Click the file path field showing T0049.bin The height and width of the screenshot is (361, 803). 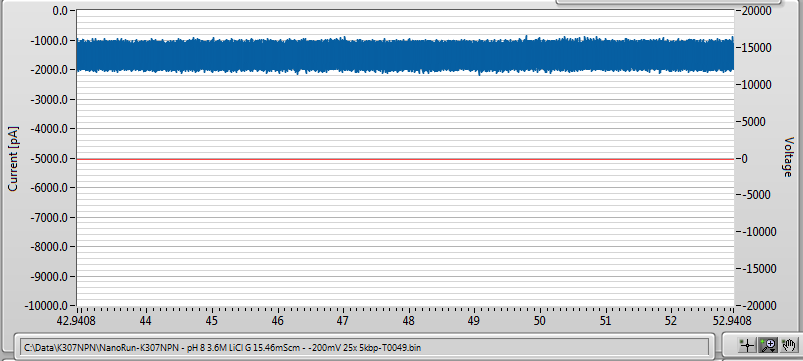[365, 348]
